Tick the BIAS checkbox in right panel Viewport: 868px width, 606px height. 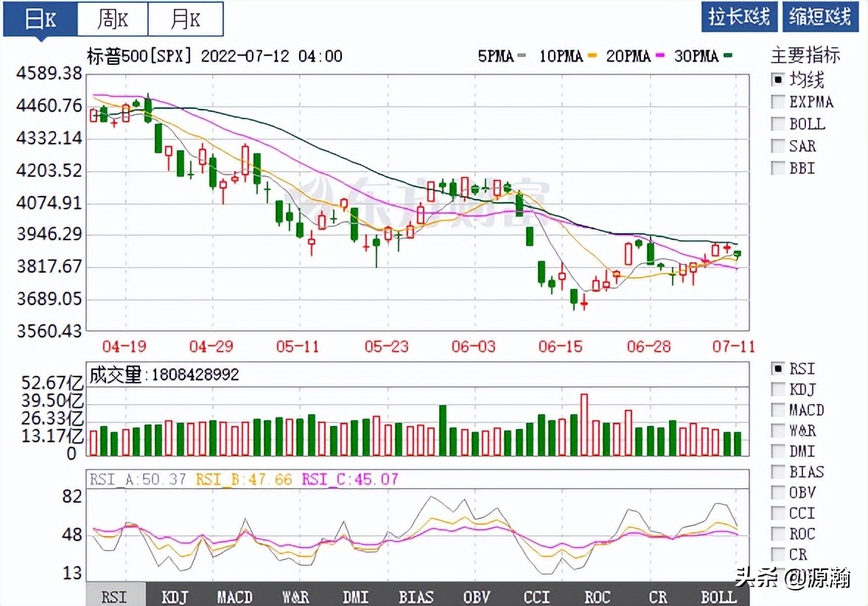778,472
